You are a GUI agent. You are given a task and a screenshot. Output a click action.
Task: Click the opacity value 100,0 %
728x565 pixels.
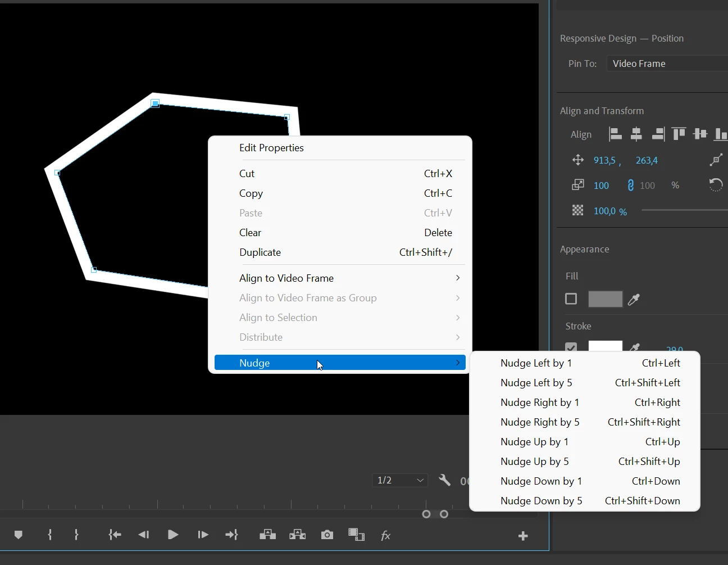(610, 211)
